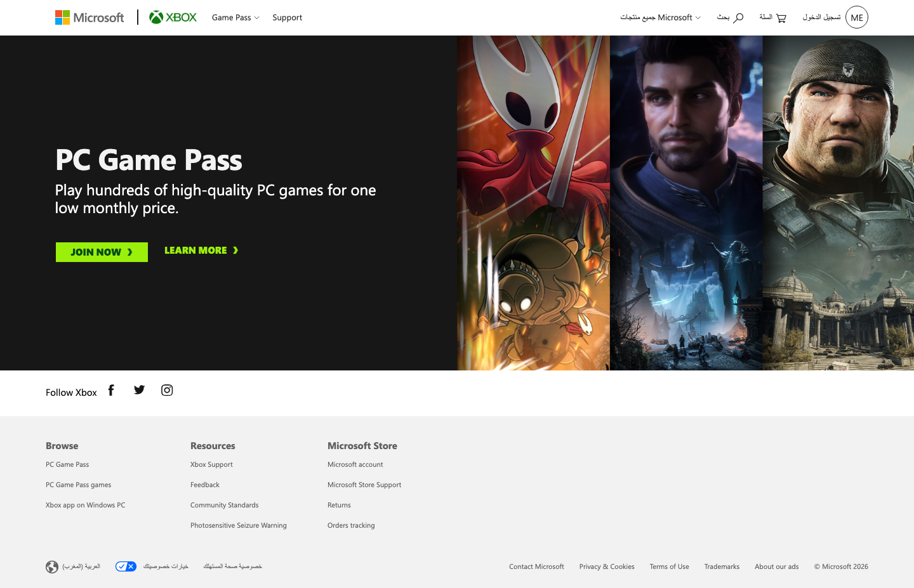Click the PC Game Pass heading
The width and height of the screenshot is (914, 588).
click(x=149, y=160)
